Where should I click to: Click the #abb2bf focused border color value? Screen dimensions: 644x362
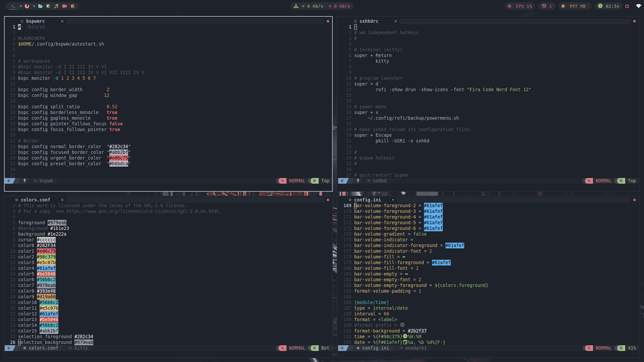coord(119,152)
